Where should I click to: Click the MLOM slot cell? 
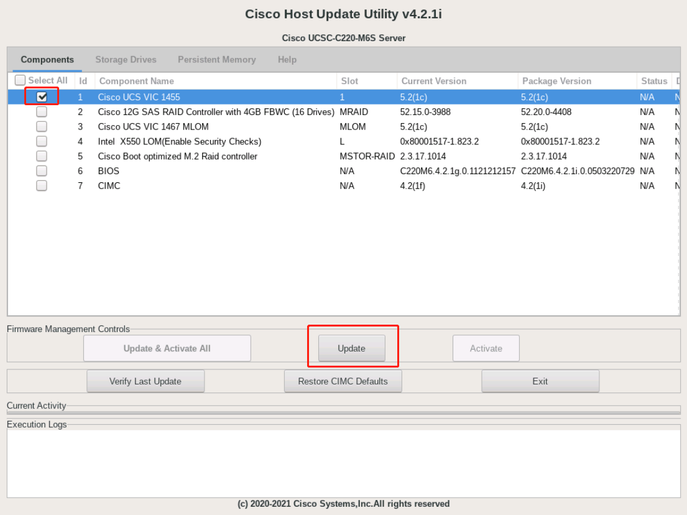click(x=353, y=127)
